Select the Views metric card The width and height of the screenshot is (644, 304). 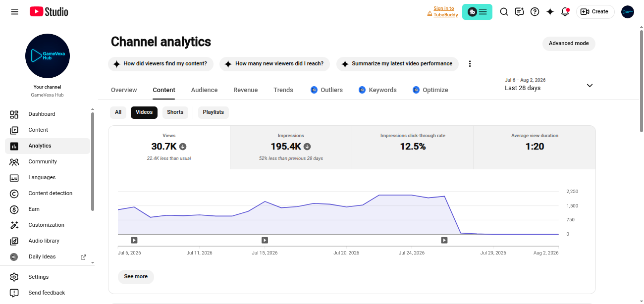pos(169,148)
